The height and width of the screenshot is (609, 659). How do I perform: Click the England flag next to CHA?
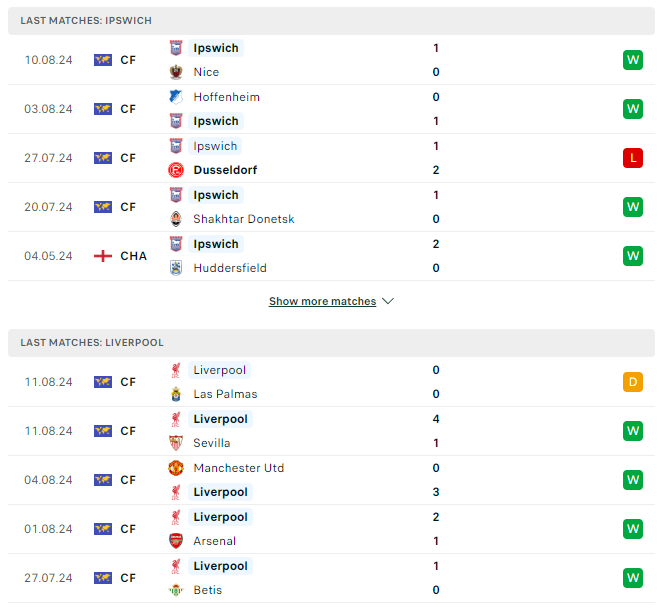[x=103, y=256]
